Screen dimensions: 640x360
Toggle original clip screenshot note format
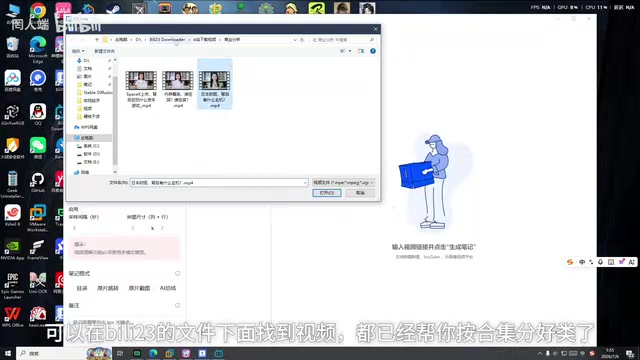click(139, 288)
